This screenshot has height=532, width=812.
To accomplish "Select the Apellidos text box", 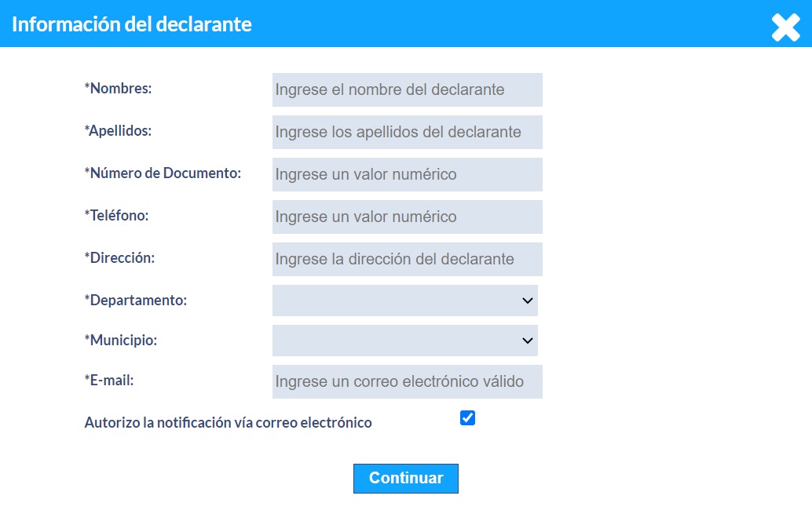I will pyautogui.click(x=407, y=132).
